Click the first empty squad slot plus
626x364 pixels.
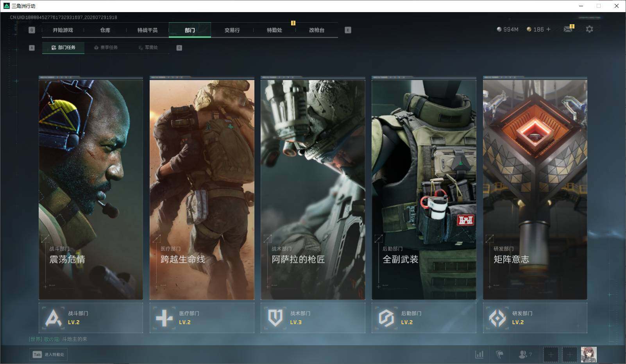551,355
